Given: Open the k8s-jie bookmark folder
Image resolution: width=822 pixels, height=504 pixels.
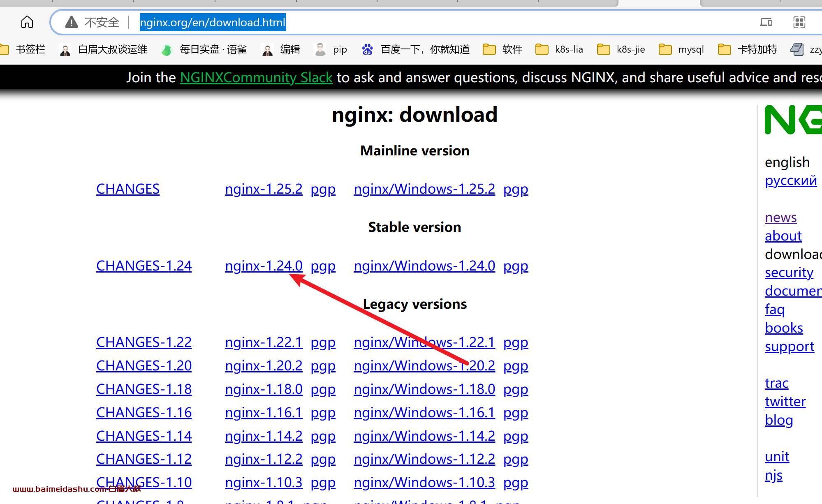Looking at the screenshot, I should click(x=621, y=49).
